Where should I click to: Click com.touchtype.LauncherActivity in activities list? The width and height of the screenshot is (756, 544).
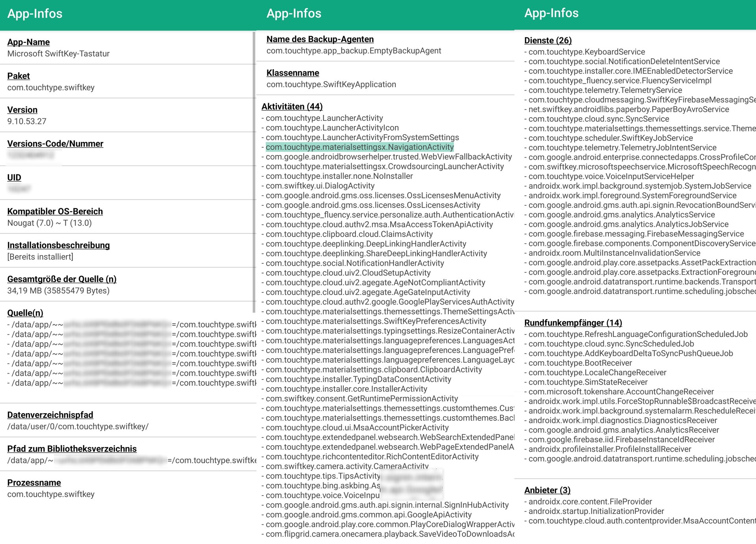click(x=324, y=118)
